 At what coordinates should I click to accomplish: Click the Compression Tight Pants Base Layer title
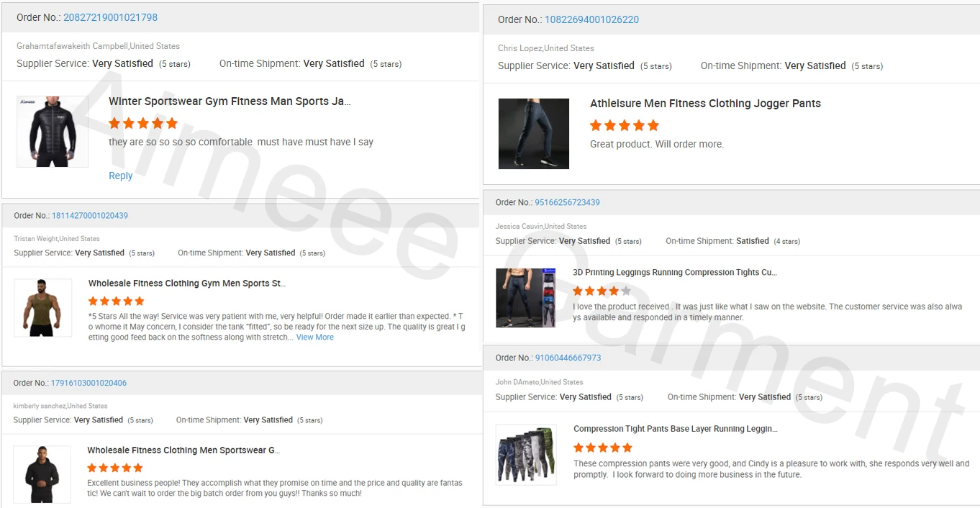tap(676, 429)
